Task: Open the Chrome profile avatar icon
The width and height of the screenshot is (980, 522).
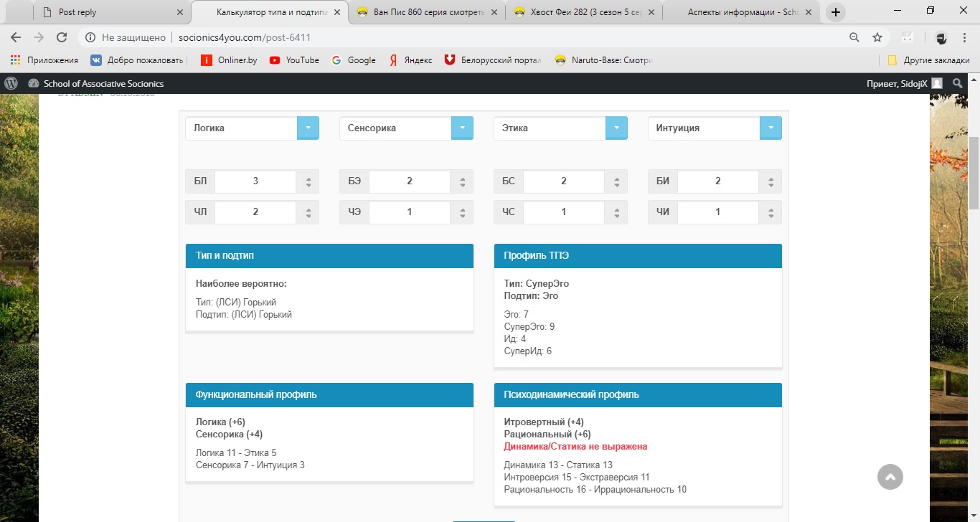Action: click(x=941, y=37)
